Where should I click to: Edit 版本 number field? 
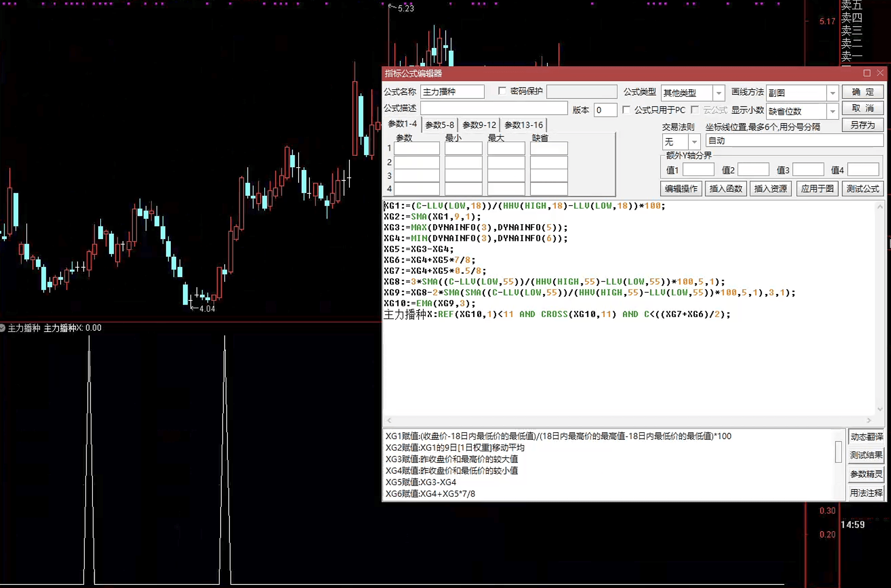click(605, 110)
